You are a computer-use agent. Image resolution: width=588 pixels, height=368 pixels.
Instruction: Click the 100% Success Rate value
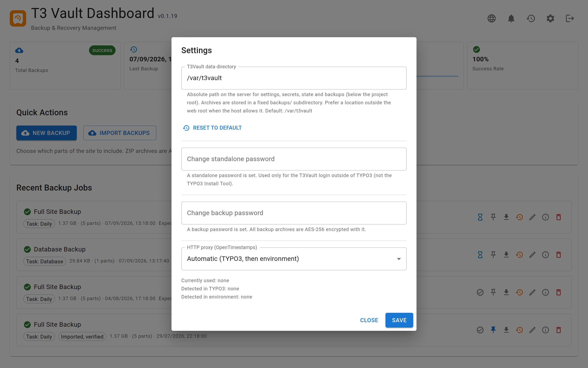(480, 59)
